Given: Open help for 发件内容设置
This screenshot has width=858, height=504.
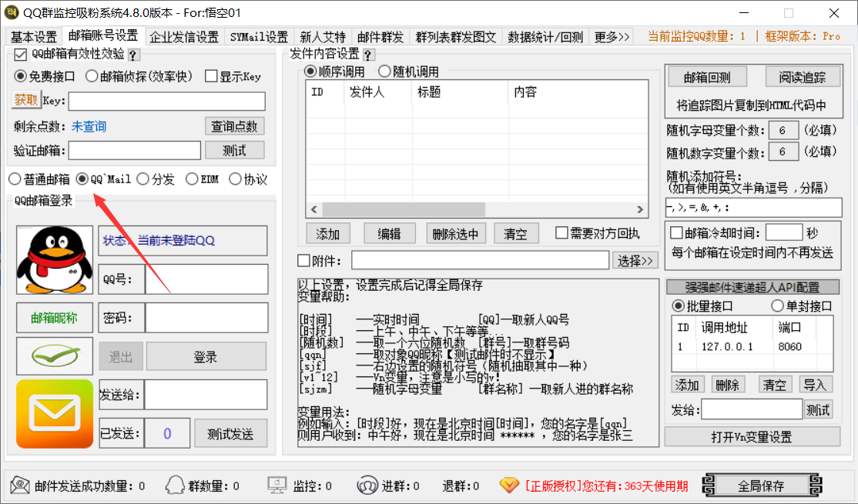Looking at the screenshot, I should 368,55.
